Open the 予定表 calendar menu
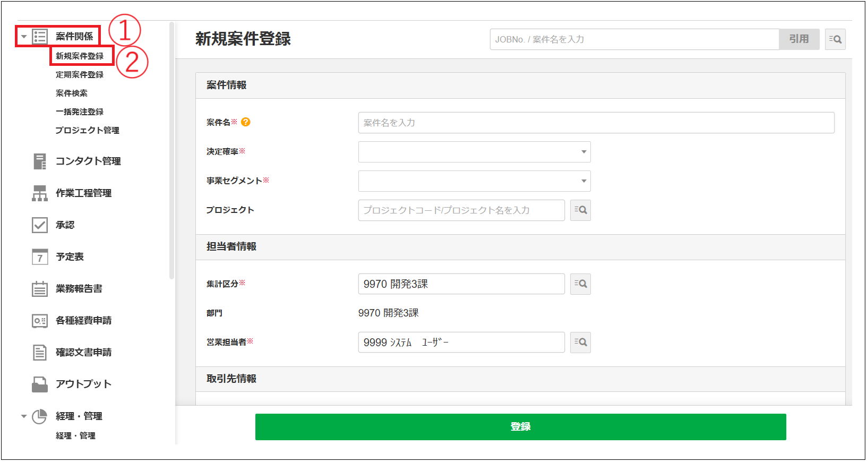 (70, 257)
